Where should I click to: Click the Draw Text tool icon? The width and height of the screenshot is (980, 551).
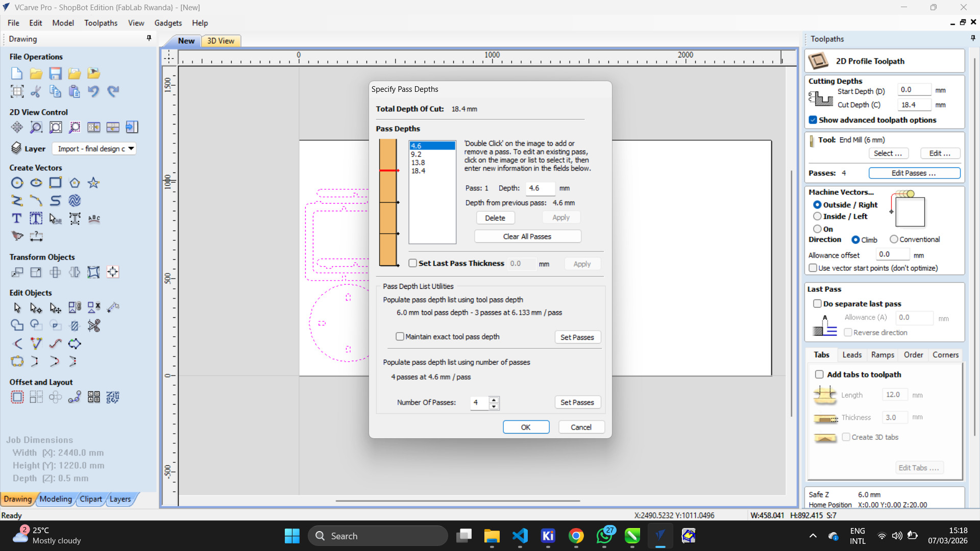pyautogui.click(x=17, y=219)
